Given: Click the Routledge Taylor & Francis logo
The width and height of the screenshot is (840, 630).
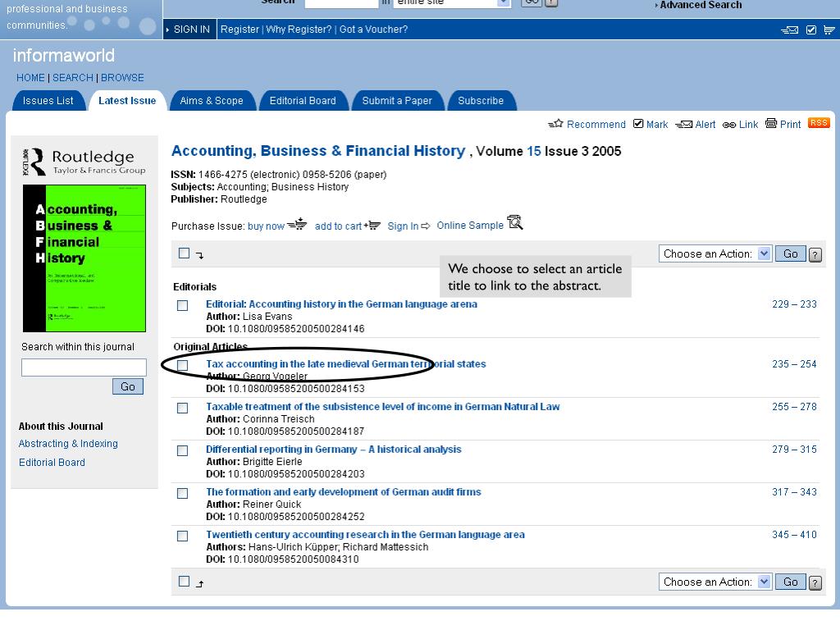Looking at the screenshot, I should 84,162.
